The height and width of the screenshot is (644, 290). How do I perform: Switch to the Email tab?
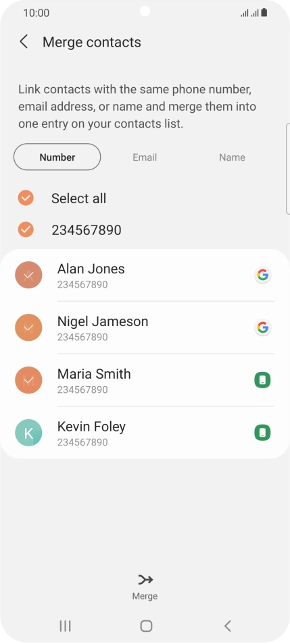tap(145, 157)
